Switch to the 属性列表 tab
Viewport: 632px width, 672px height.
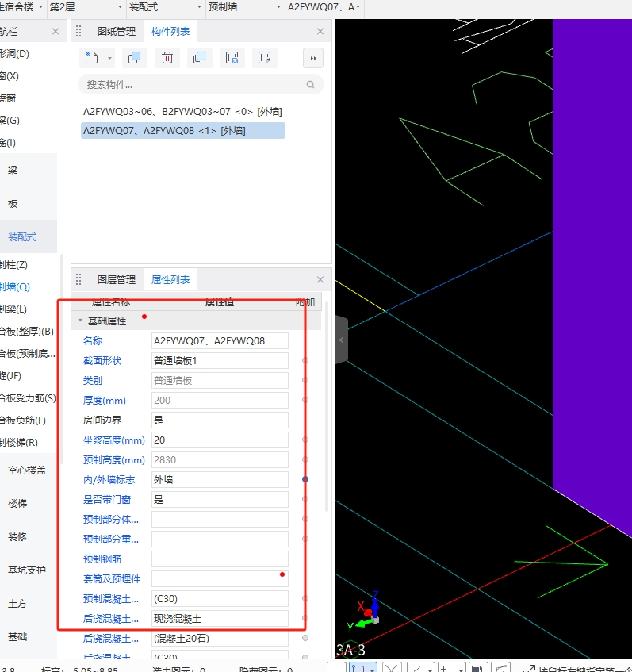click(170, 280)
